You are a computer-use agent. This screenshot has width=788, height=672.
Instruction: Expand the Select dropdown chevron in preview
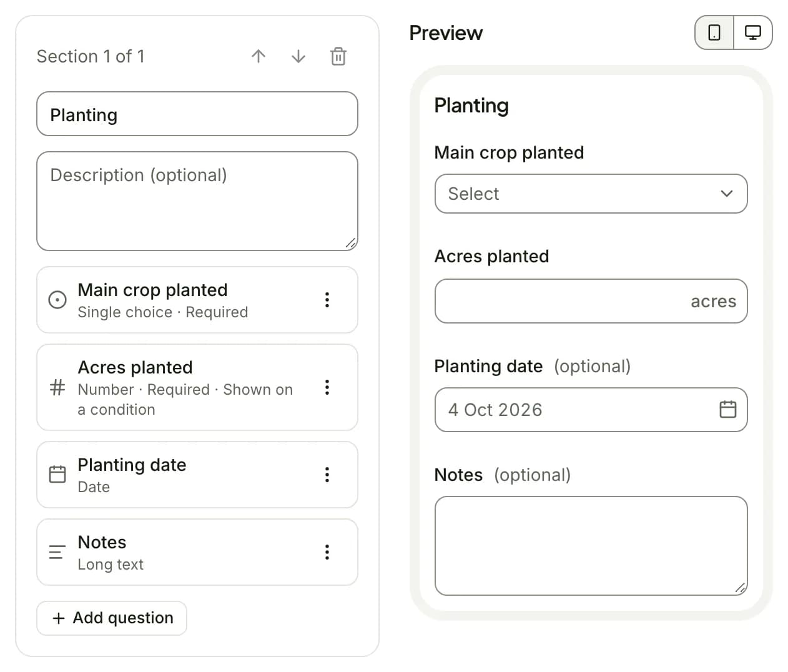pyautogui.click(x=727, y=194)
